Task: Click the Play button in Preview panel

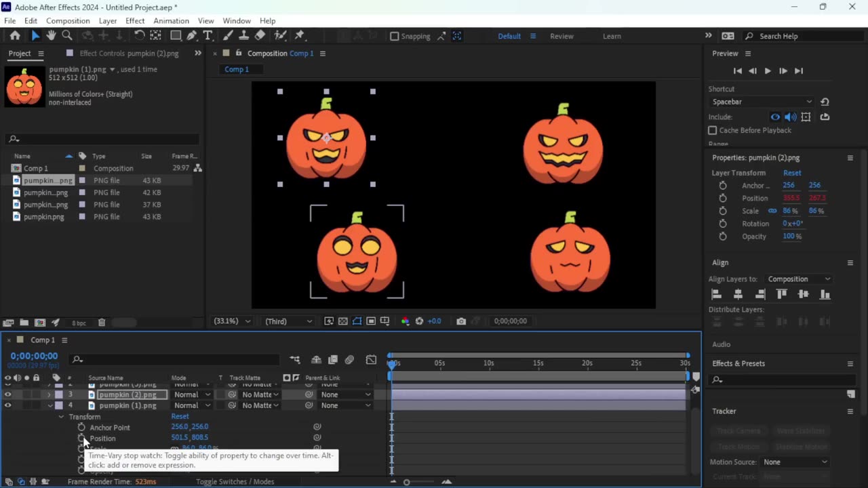Action: click(x=768, y=71)
